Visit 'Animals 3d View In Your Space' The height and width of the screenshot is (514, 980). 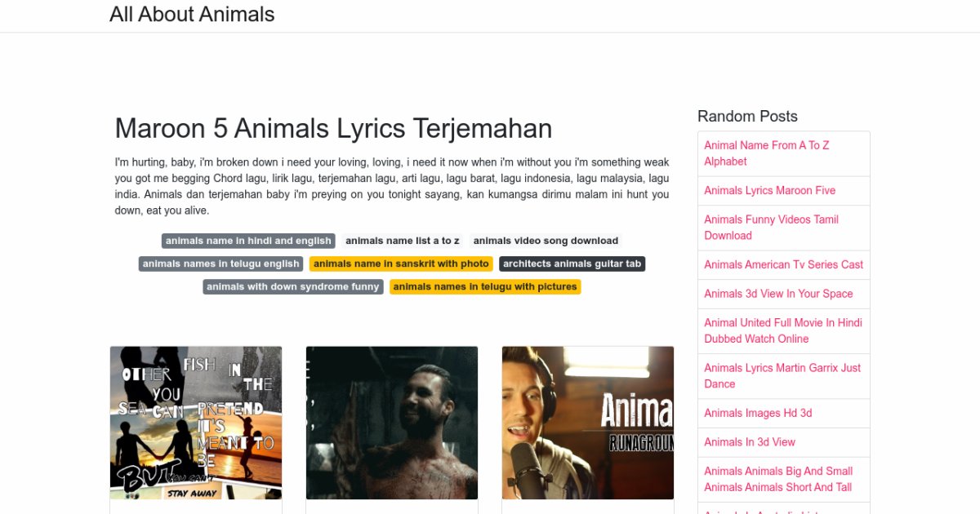[x=778, y=294]
